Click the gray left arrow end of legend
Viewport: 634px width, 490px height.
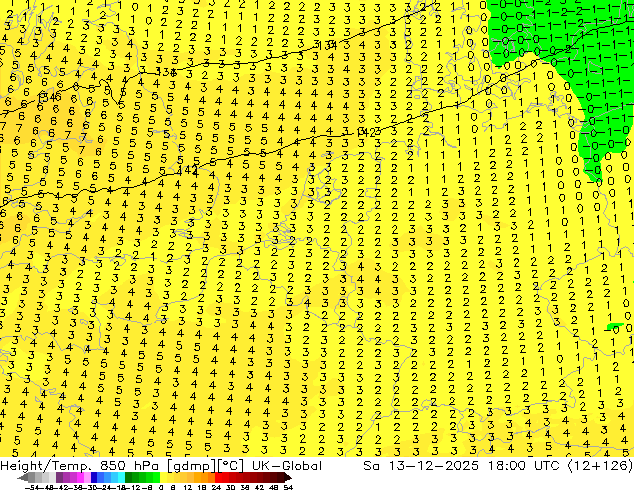(23, 477)
